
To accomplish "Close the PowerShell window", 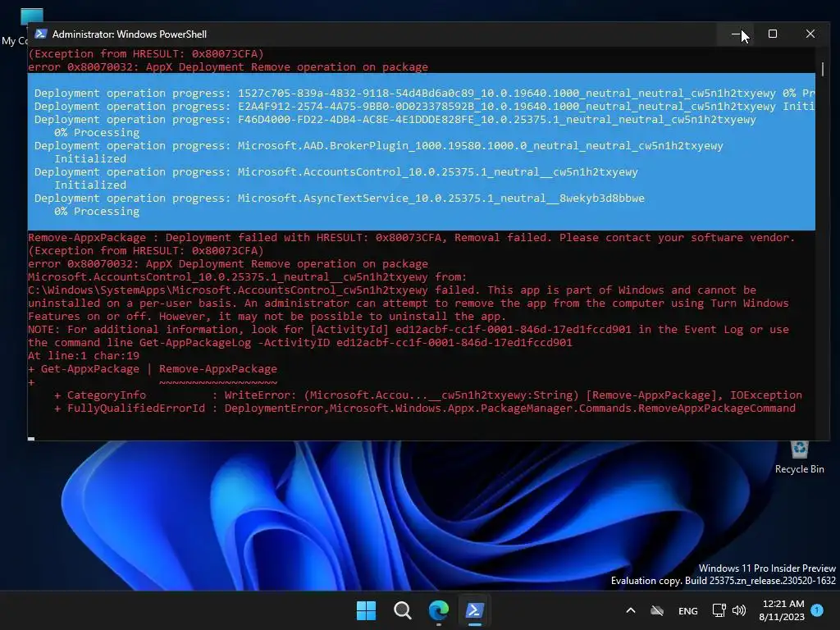I will point(810,34).
